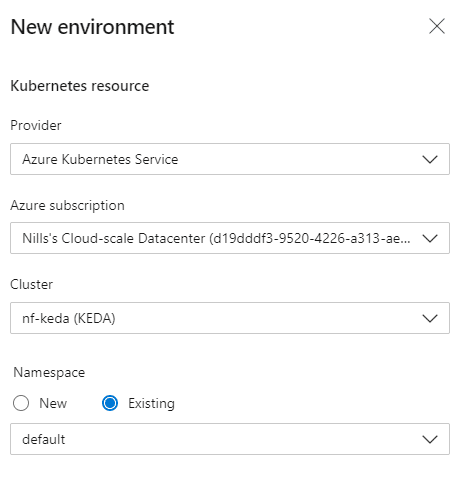The width and height of the screenshot is (465, 482).
Task: Click the Cluster field label
Action: [x=31, y=284]
